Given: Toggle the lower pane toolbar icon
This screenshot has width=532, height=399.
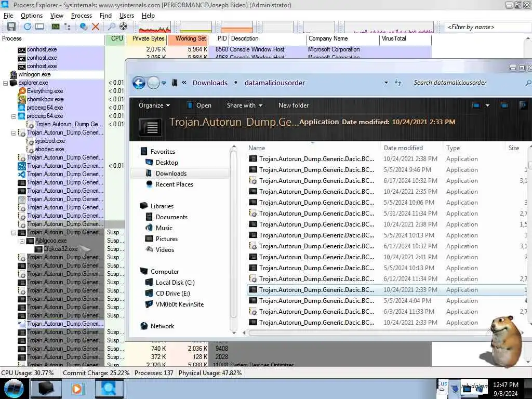Looking at the screenshot, I should (x=39, y=26).
